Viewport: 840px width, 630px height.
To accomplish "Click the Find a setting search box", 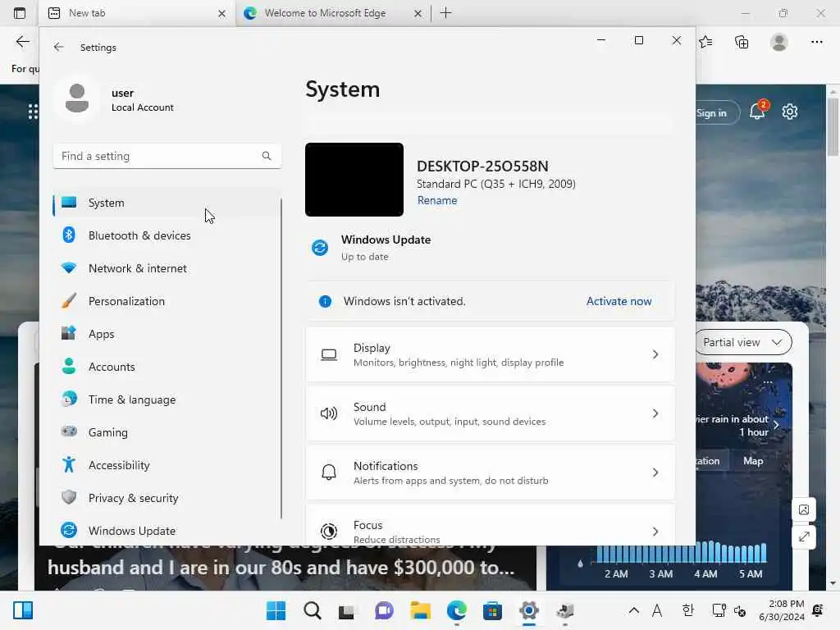I will (167, 156).
